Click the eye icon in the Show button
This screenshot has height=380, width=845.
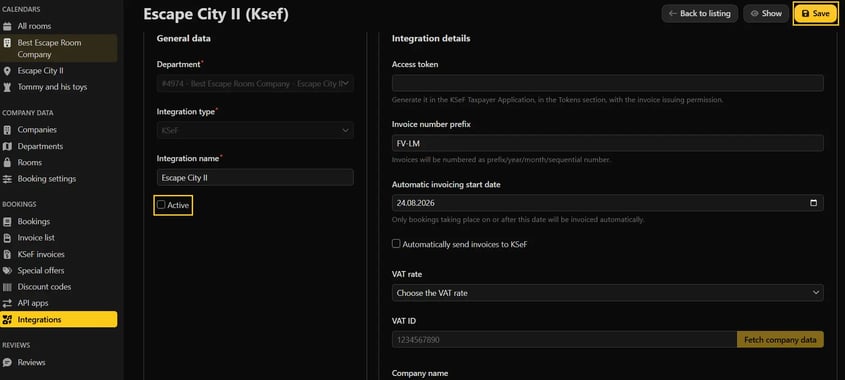754,13
